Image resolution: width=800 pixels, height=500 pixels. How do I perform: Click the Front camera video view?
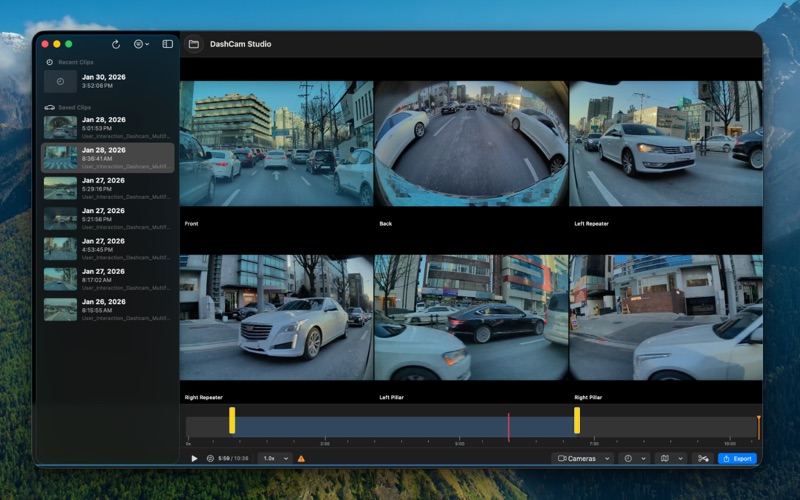[277, 143]
